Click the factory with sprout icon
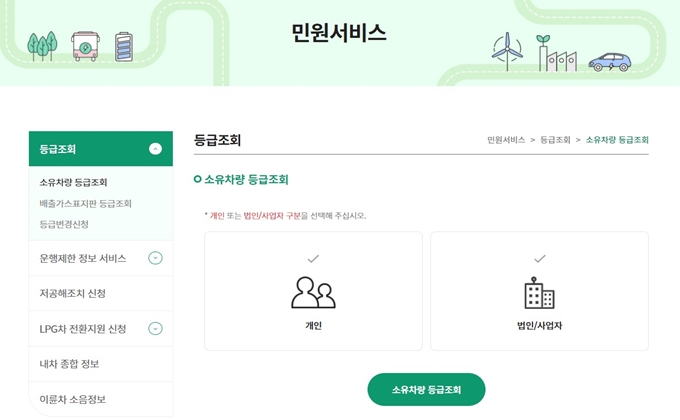The width and height of the screenshot is (680, 420). [557, 53]
